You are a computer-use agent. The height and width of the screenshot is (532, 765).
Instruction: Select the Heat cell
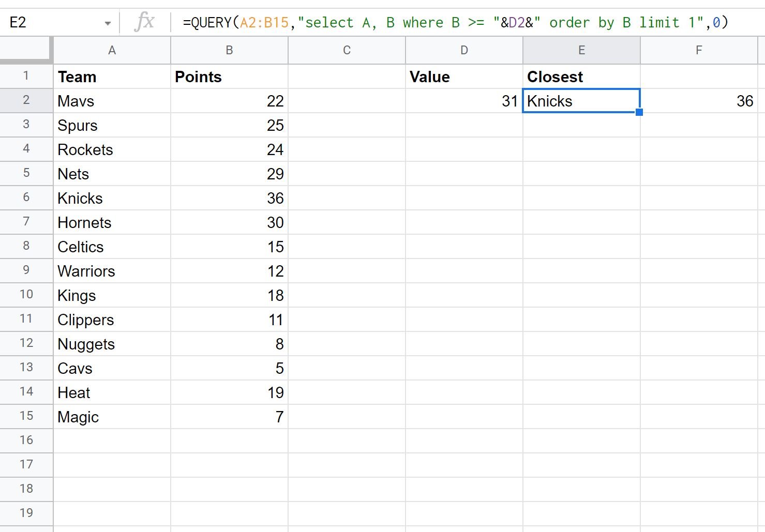pyautogui.click(x=112, y=392)
